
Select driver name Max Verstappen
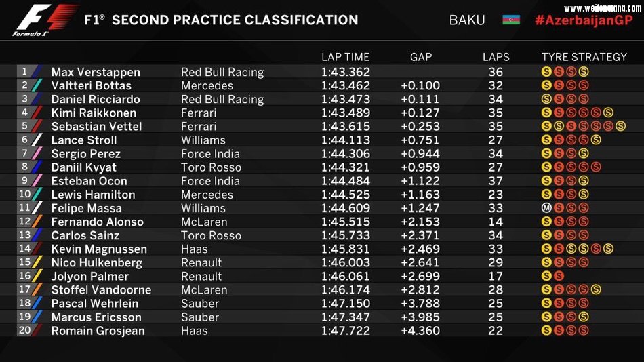(x=96, y=72)
